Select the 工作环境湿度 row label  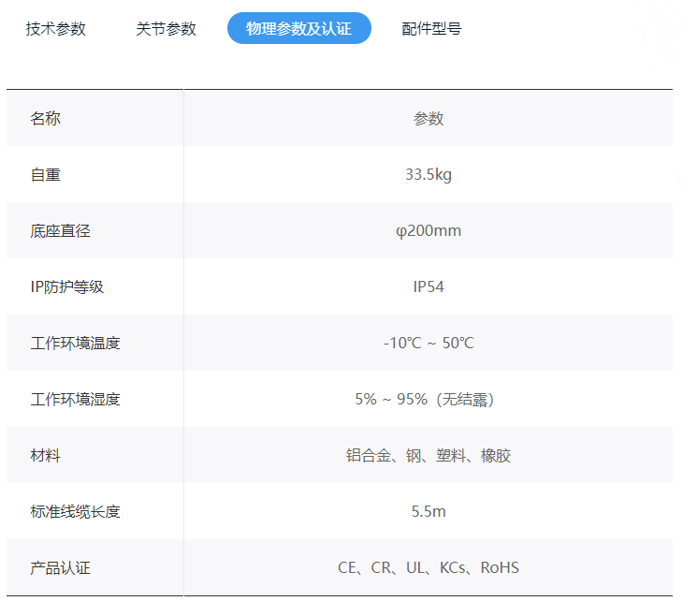click(75, 400)
